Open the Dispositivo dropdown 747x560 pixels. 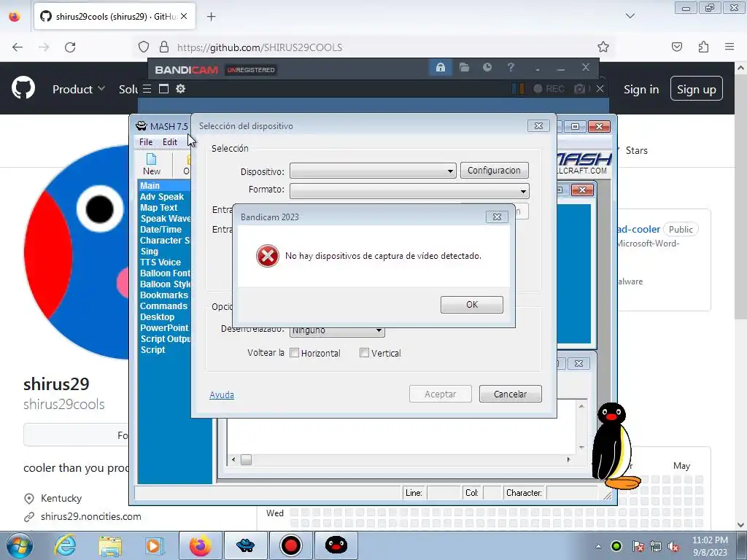coord(373,171)
